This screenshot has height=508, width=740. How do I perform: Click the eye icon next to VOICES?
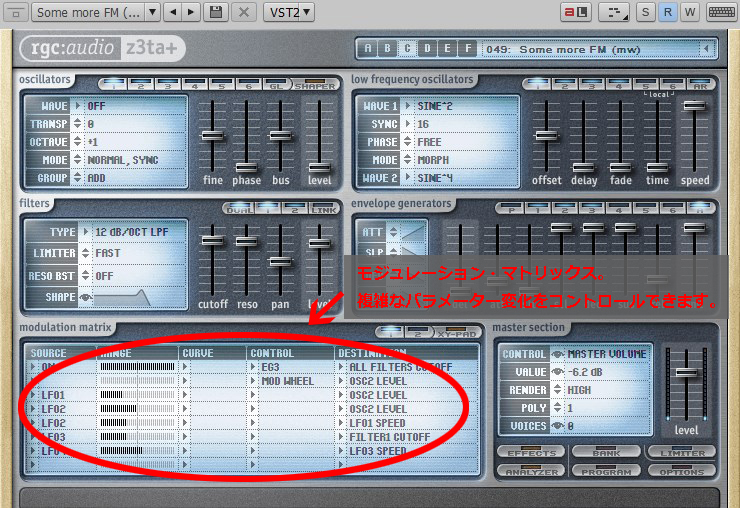558,426
